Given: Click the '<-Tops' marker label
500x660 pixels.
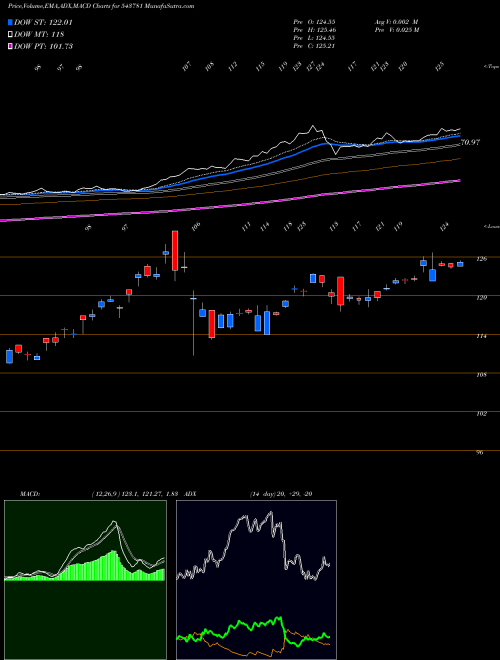Looking at the screenshot, I should point(492,67).
